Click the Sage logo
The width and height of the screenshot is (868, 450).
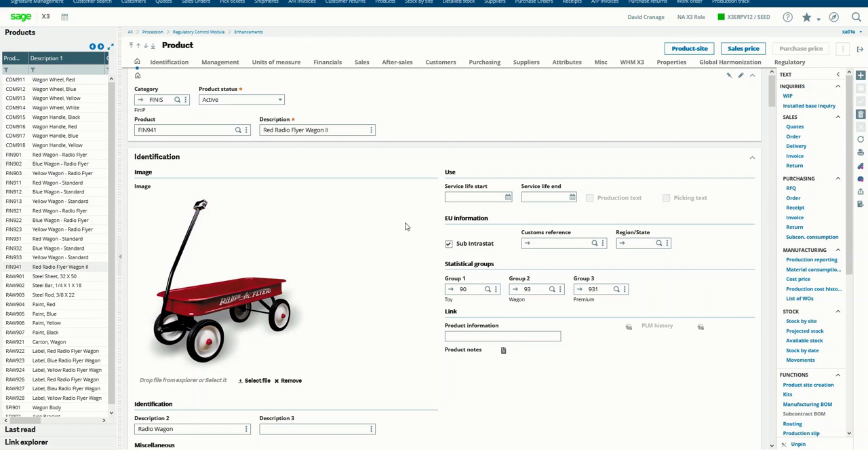[21, 16]
